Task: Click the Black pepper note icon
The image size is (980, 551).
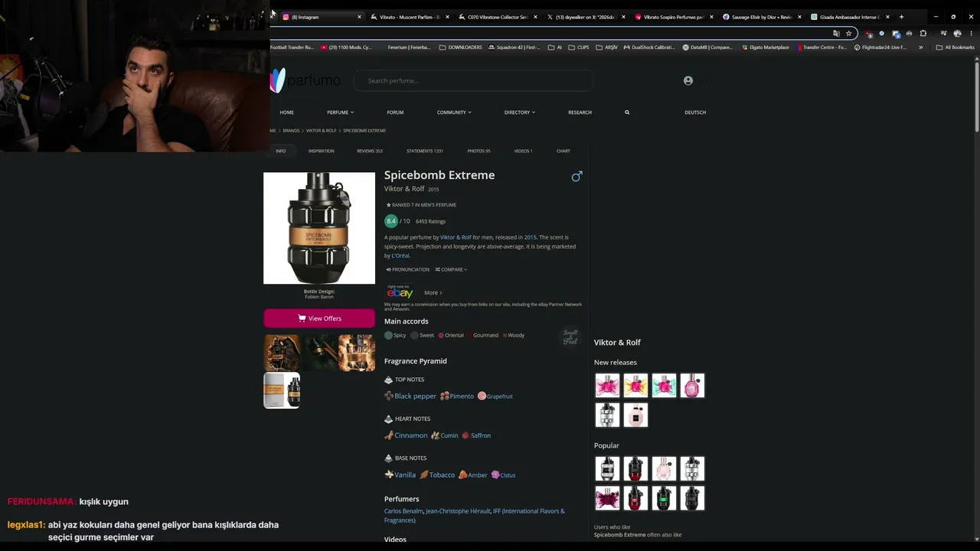Action: click(x=389, y=396)
